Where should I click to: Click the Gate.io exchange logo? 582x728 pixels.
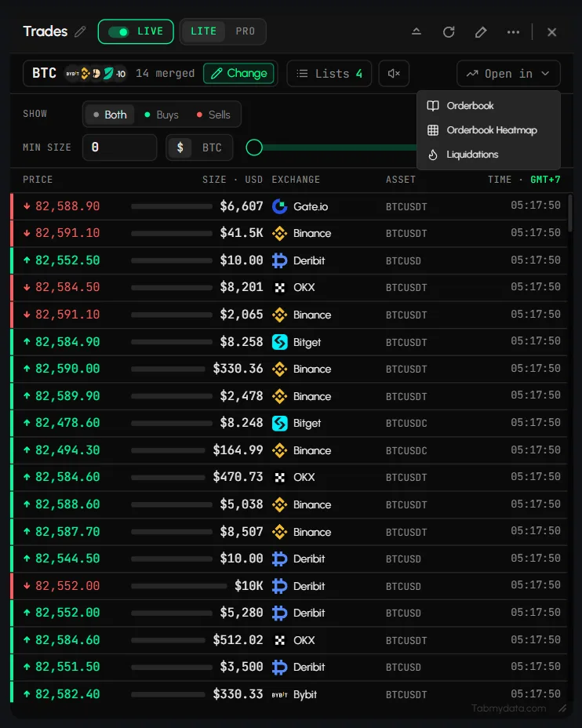coord(279,206)
